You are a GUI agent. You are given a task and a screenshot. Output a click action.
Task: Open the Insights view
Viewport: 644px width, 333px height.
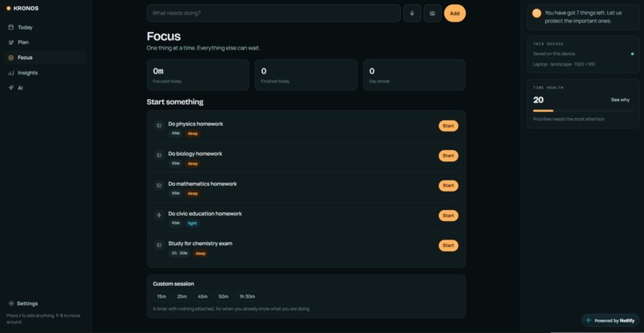coord(46,73)
